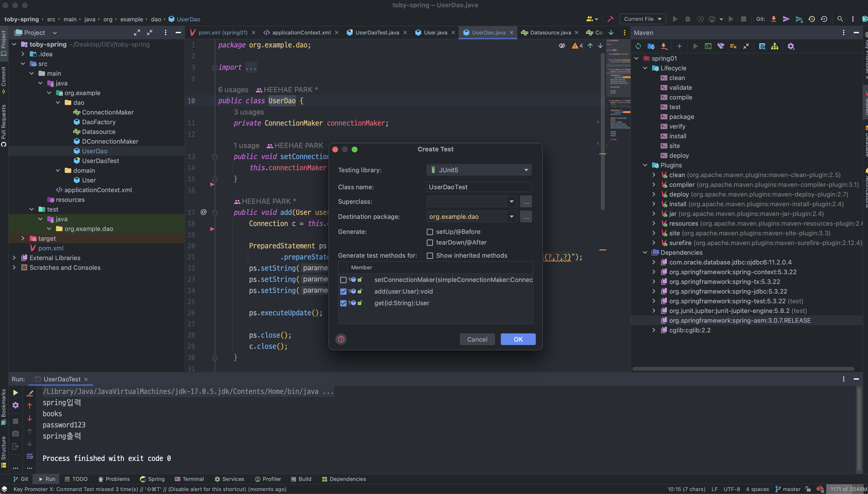Open the Destination package dropdown arrow
The image size is (868, 494).
[x=511, y=216]
